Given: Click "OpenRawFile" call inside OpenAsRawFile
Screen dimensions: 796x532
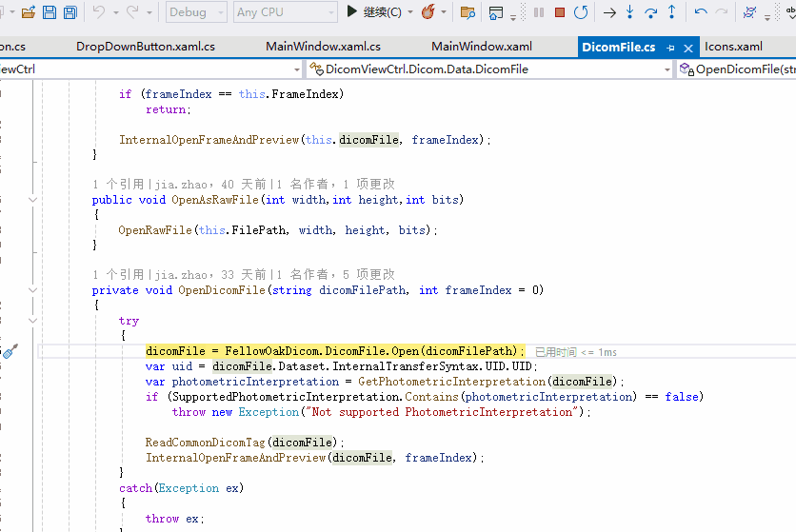Looking at the screenshot, I should 155,230.
